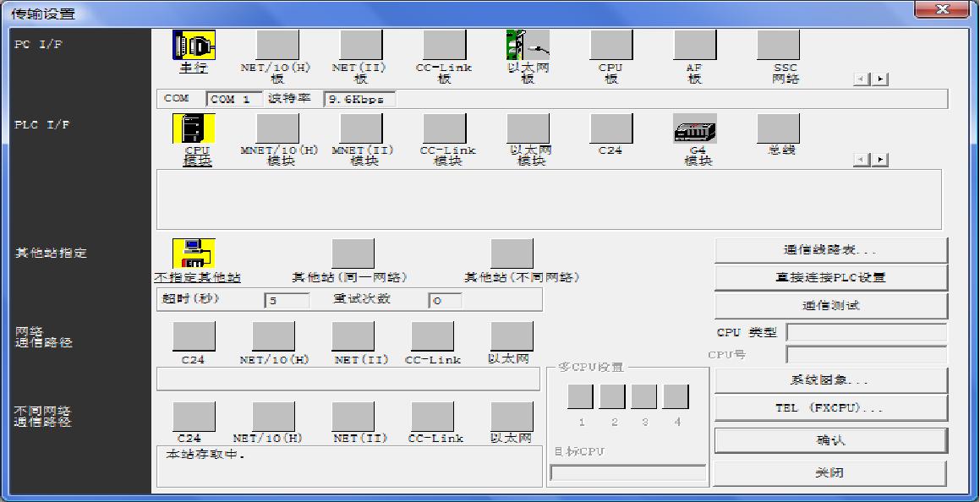Image resolution: width=980 pixels, height=502 pixels.
Task: Choose the G4模块 icon
Action: [x=695, y=128]
